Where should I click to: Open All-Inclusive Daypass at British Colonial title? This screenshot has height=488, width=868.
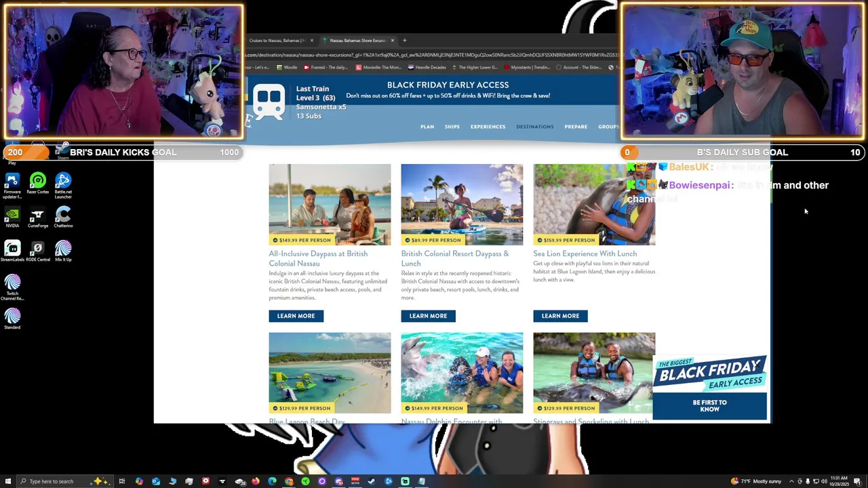[x=318, y=258]
